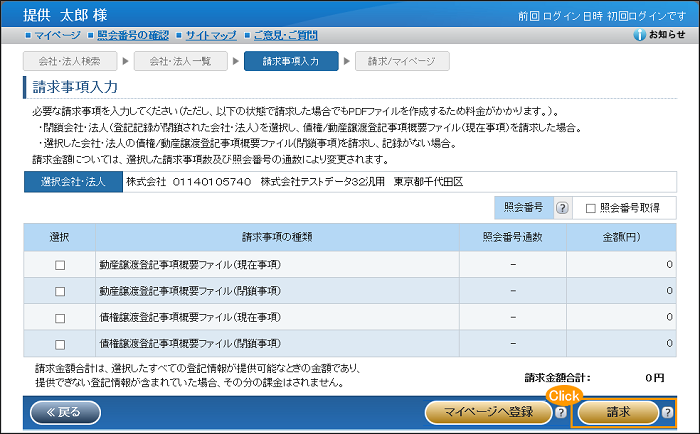
Task: Select 債権譲渡登記事項概要ファイル(現在事項) checkbox
Action: click(60, 318)
